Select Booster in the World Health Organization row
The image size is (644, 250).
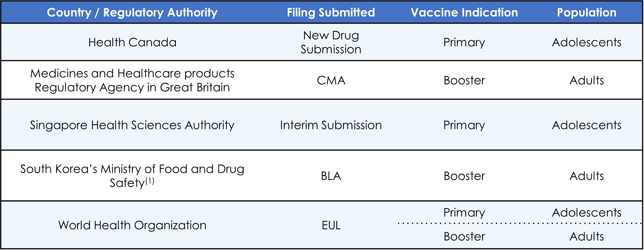[x=464, y=236]
